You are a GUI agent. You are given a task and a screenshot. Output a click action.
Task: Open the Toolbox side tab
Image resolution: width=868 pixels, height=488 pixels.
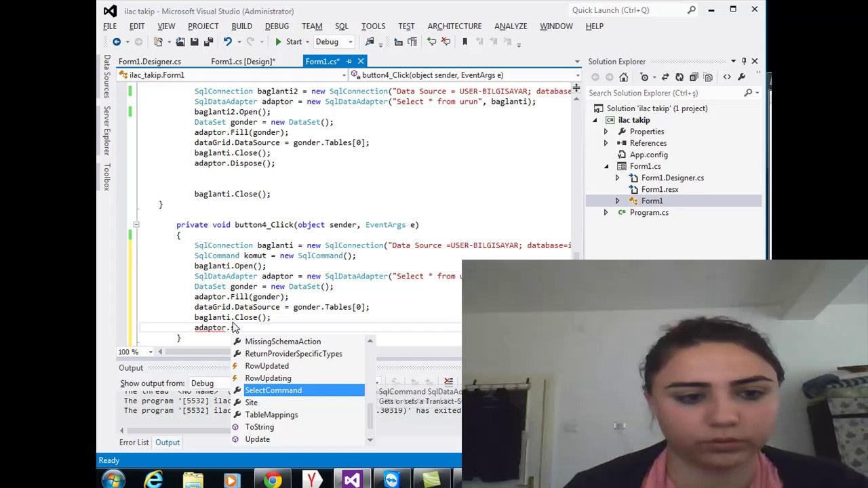107,176
